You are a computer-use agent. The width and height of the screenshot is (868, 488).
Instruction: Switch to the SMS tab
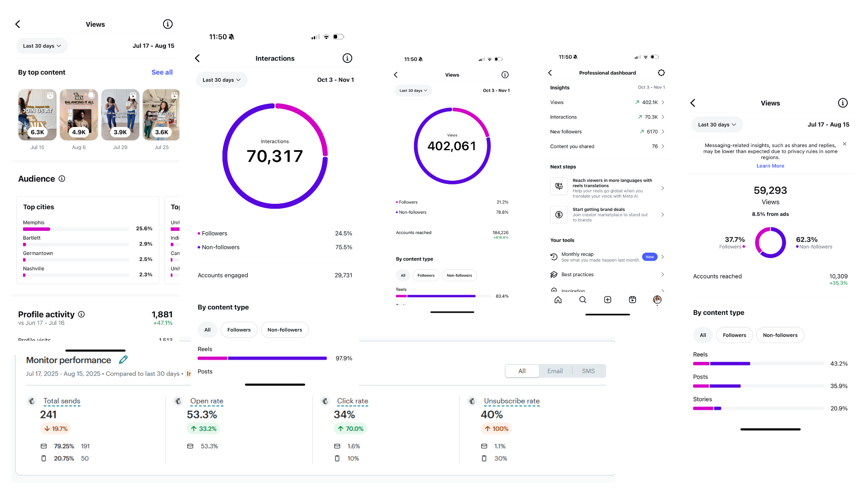588,371
